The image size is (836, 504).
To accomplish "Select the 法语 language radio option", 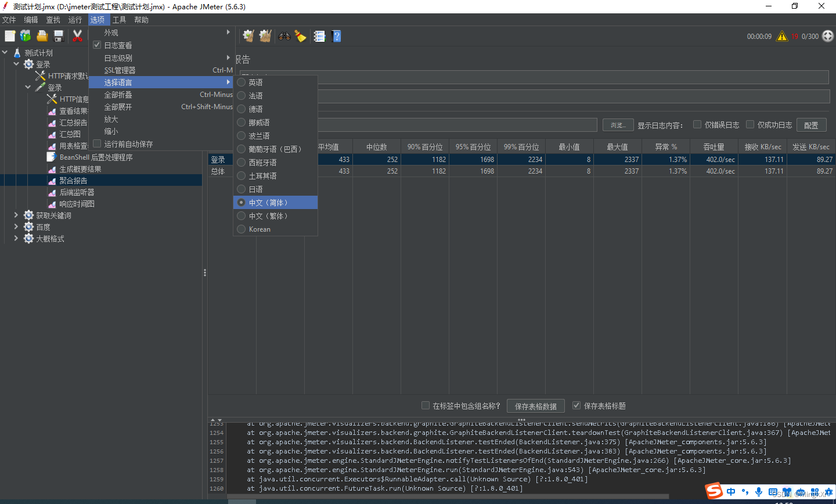I will coord(275,96).
